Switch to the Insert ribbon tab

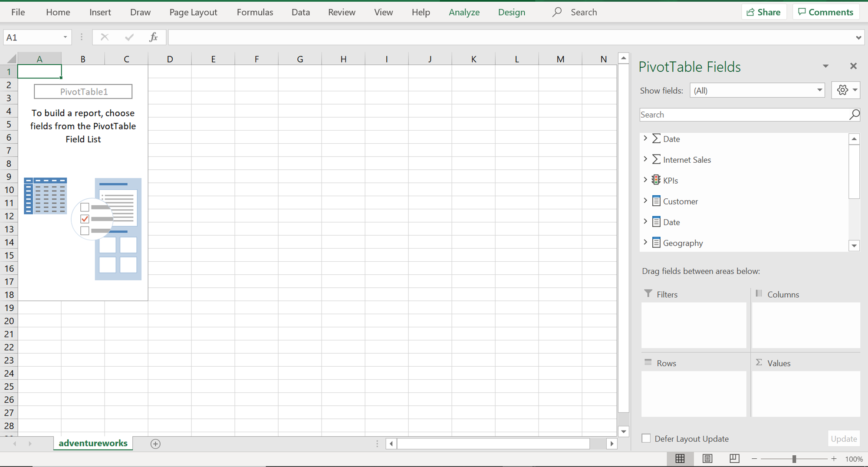coord(100,12)
